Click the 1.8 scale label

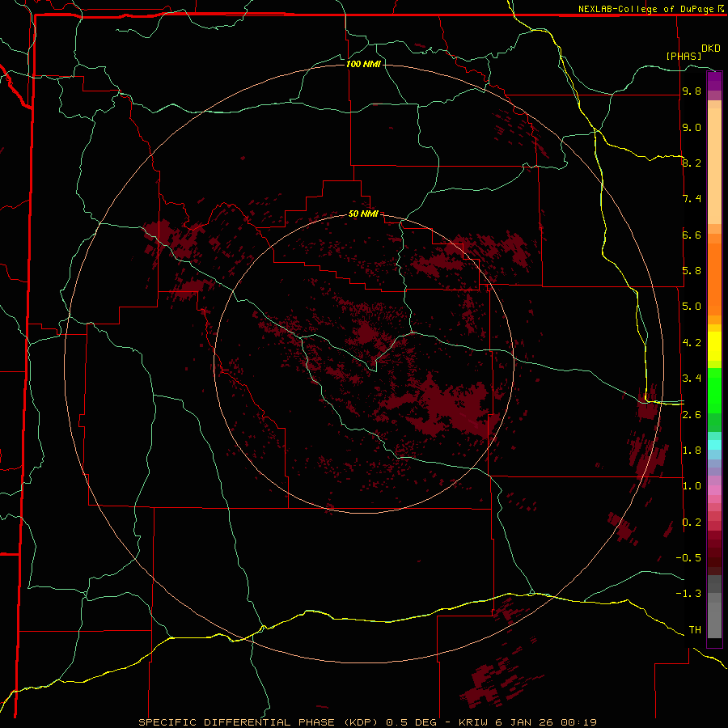(x=692, y=451)
